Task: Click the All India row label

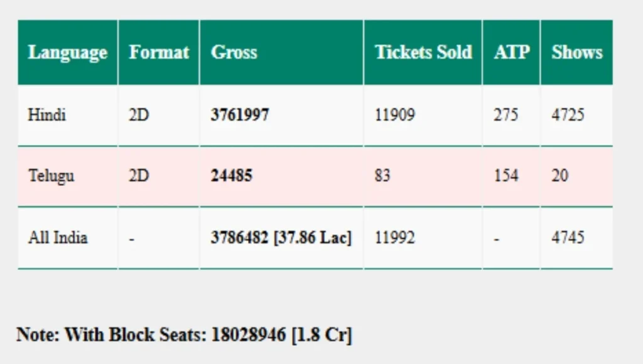Action: [58, 238]
